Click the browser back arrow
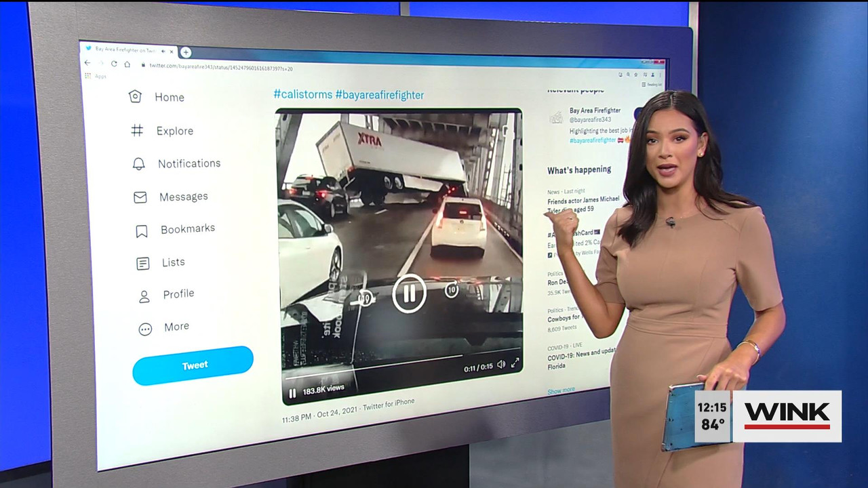Viewport: 868px width, 488px height. 87,63
